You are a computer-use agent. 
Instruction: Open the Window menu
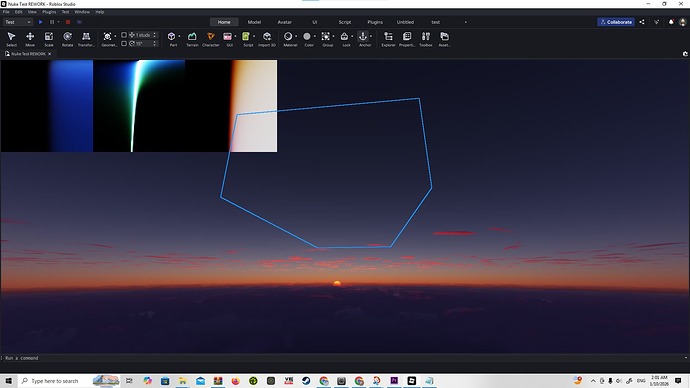click(82, 12)
